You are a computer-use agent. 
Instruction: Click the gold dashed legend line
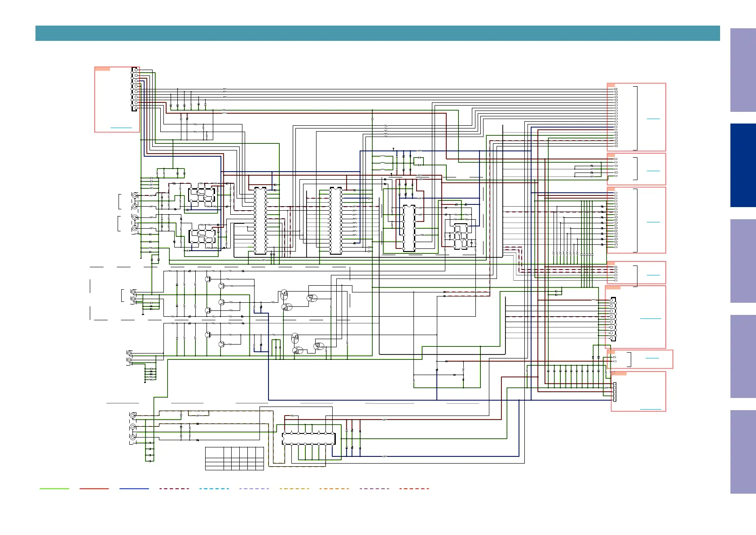[x=294, y=489]
